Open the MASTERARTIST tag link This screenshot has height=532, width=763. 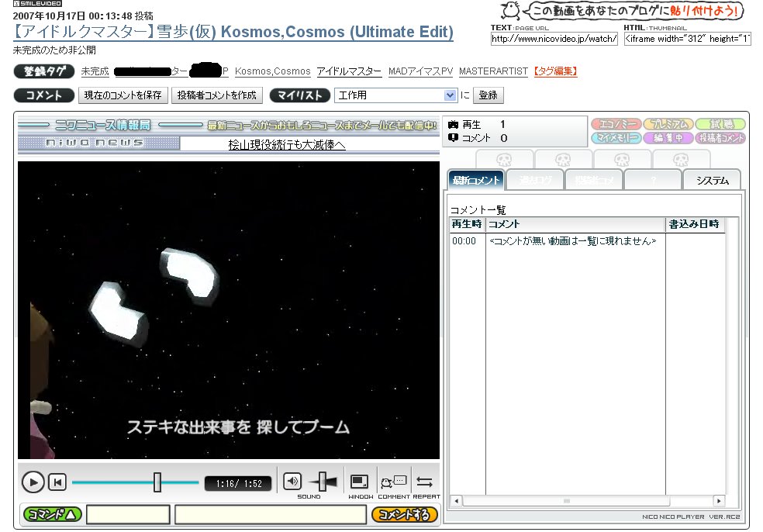point(493,71)
